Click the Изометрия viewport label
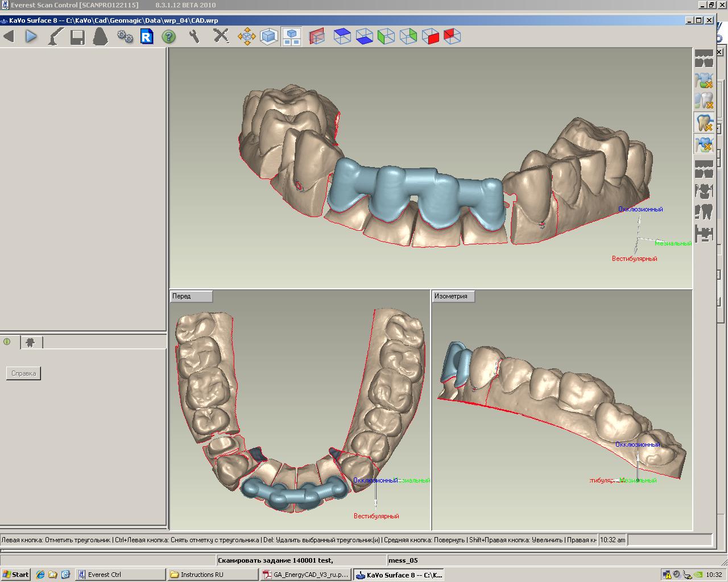The width and height of the screenshot is (728, 582). click(x=453, y=296)
